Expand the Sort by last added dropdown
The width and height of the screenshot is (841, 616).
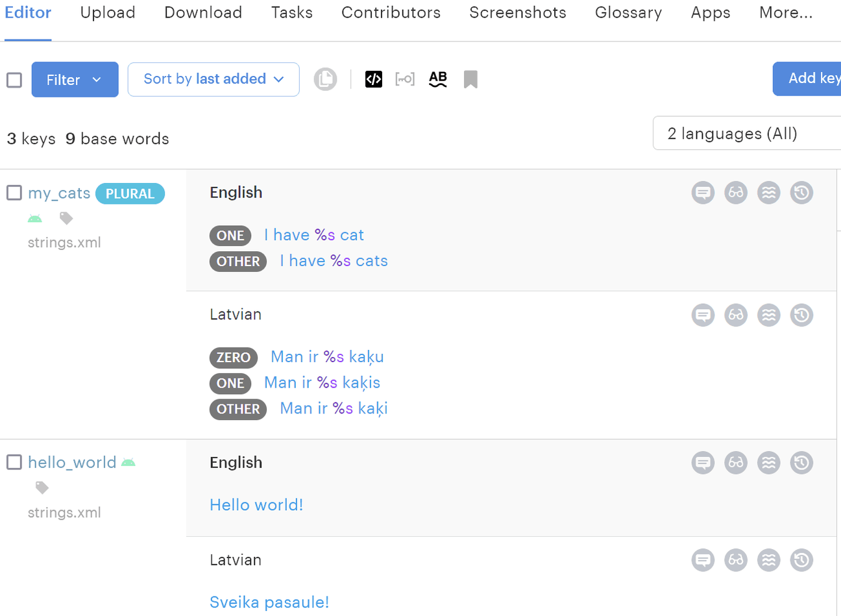click(x=213, y=79)
